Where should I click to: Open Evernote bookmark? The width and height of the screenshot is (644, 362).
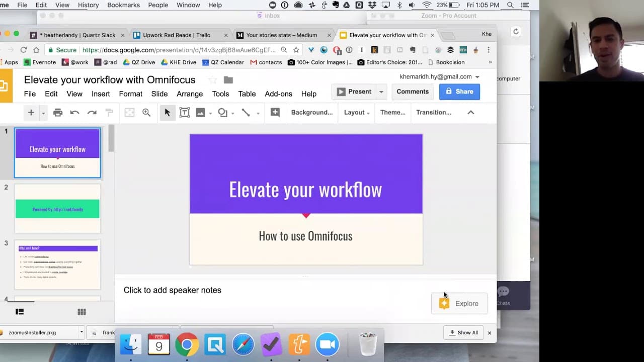(x=39, y=62)
